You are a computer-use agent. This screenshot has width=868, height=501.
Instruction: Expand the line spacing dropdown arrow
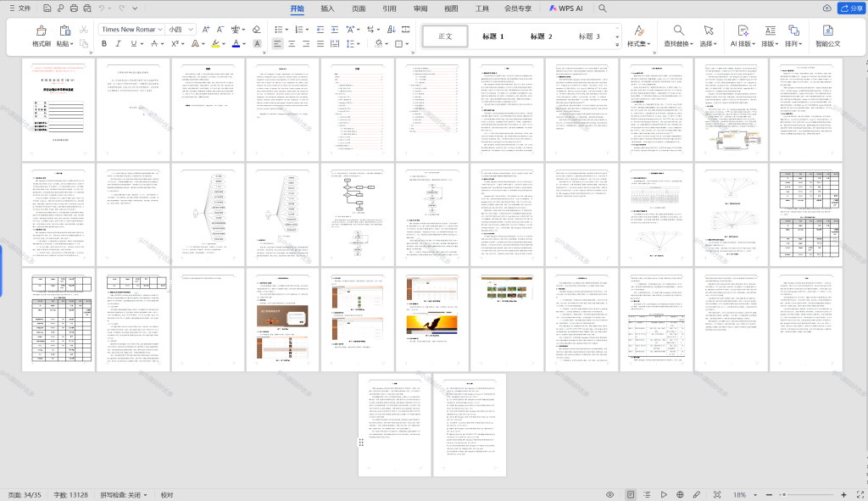pyautogui.click(x=359, y=44)
